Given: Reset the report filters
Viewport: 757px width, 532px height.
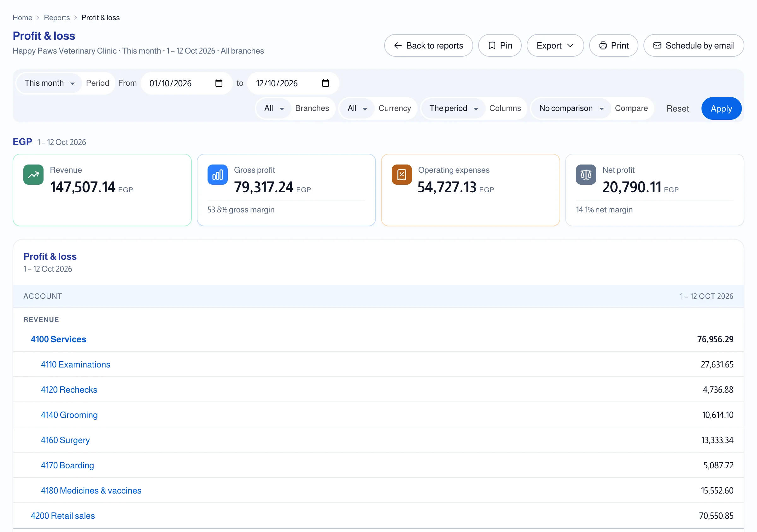Looking at the screenshot, I should coord(678,108).
